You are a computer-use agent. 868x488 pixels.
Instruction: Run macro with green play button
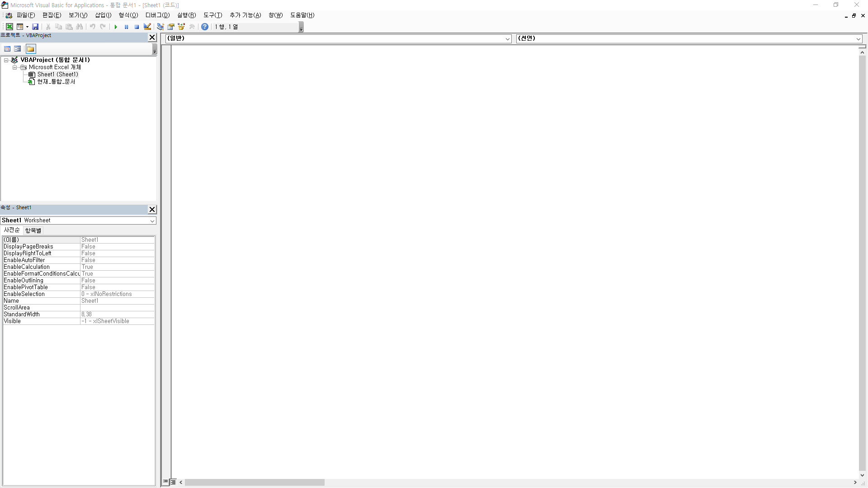[116, 27]
